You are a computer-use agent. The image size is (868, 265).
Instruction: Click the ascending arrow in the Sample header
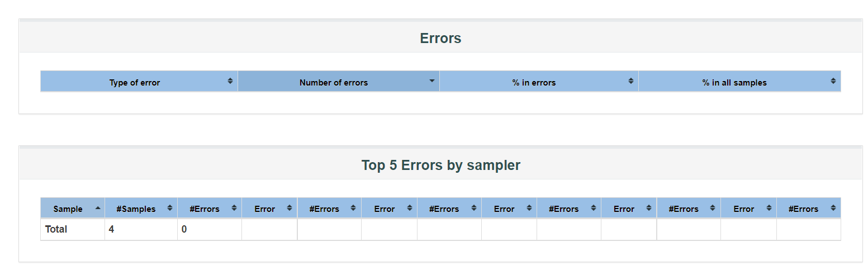pos(98,208)
